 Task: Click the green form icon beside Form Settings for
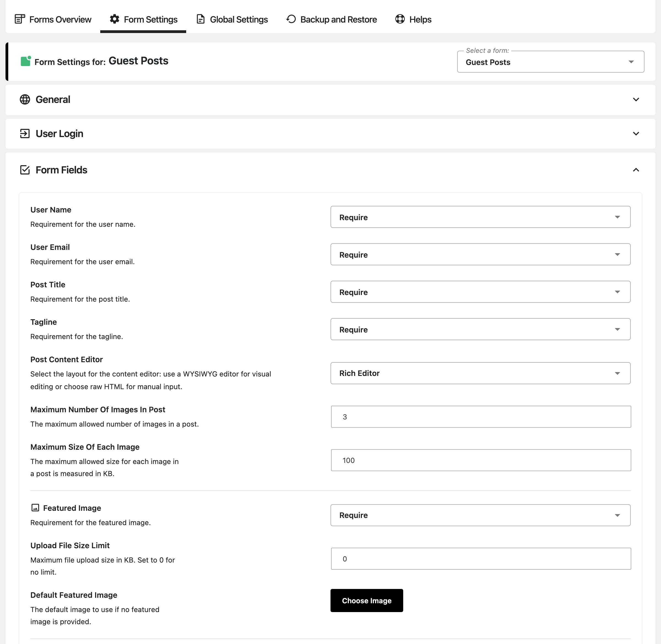(26, 61)
